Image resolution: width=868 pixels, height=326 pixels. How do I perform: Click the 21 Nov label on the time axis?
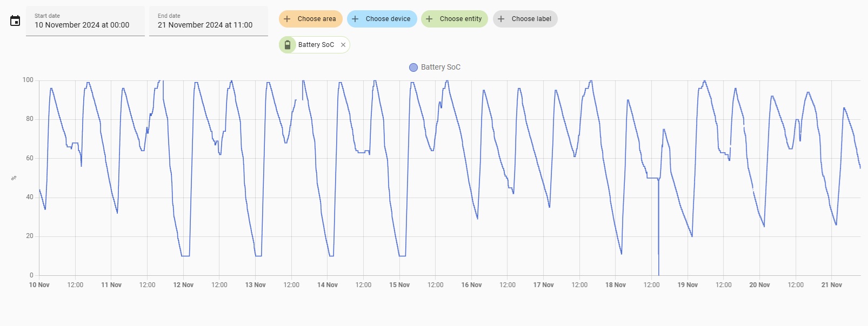[x=831, y=285]
